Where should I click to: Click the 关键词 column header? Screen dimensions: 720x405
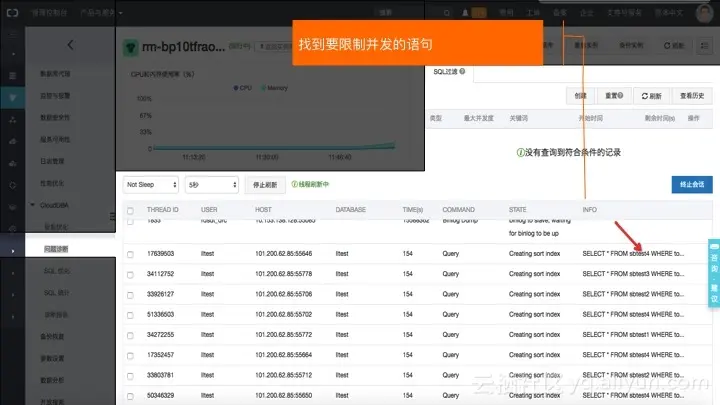click(518, 118)
